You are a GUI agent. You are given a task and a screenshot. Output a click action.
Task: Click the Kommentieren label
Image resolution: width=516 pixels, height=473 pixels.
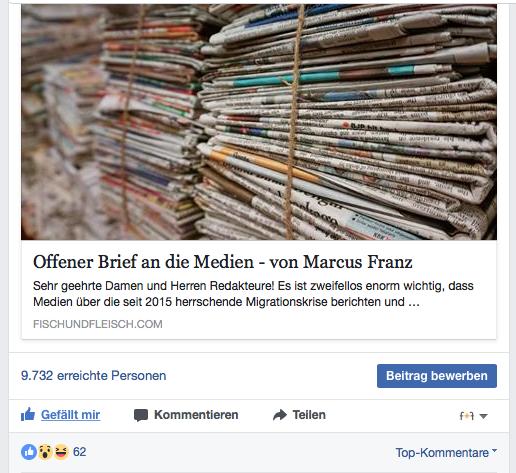click(196, 415)
